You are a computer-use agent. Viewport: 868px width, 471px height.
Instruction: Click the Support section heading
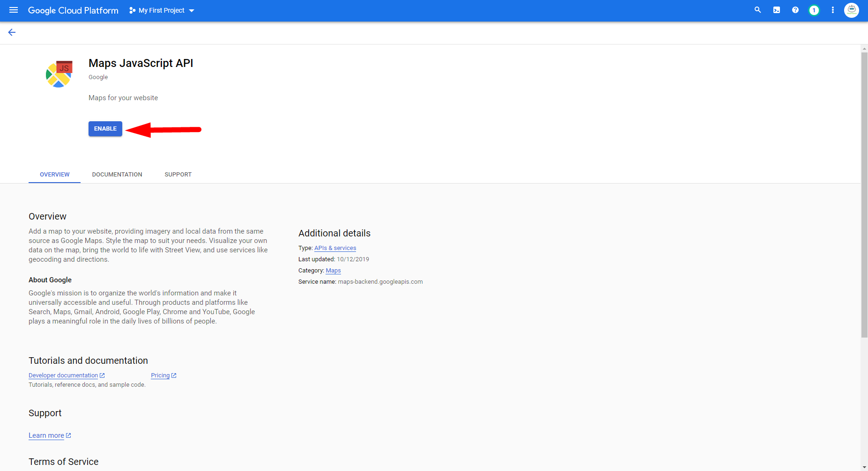[45, 413]
